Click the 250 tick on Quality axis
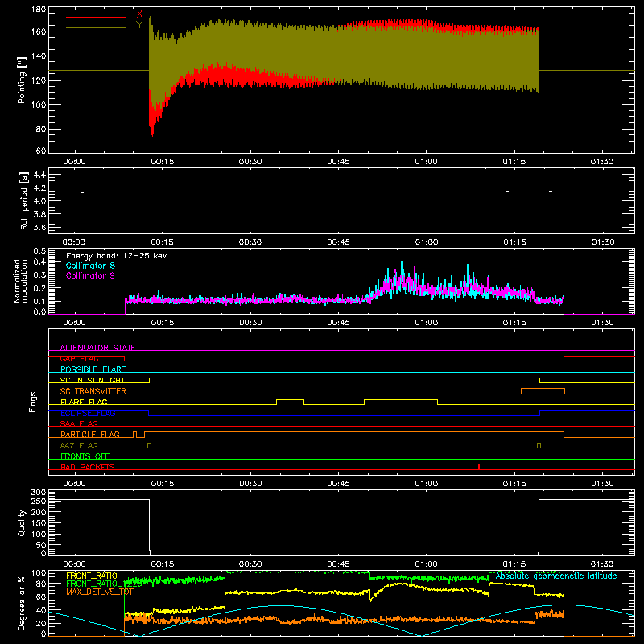 click(39, 501)
